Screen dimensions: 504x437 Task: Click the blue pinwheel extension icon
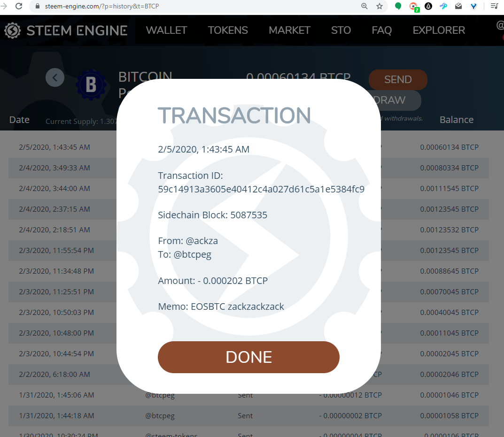click(443, 6)
